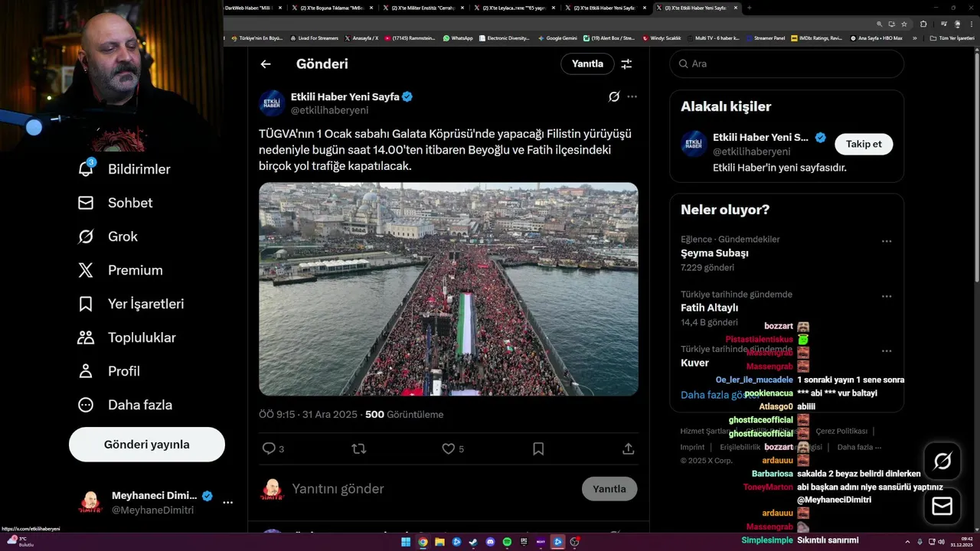Open more options for Şeyma Subaşı trend

click(887, 241)
